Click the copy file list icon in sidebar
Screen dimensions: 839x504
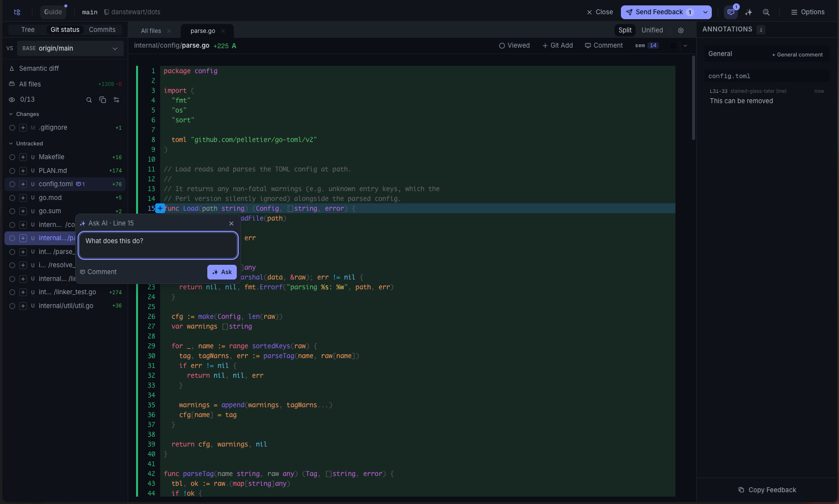coord(103,100)
